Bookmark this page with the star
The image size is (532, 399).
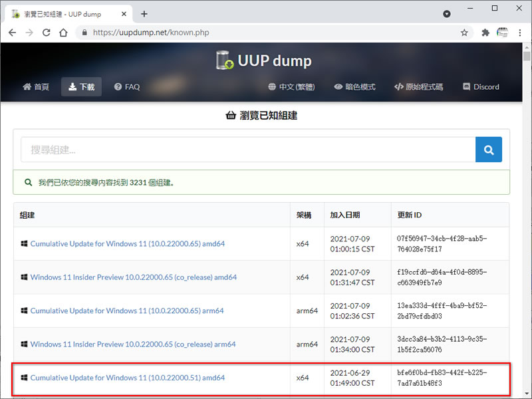click(x=464, y=33)
